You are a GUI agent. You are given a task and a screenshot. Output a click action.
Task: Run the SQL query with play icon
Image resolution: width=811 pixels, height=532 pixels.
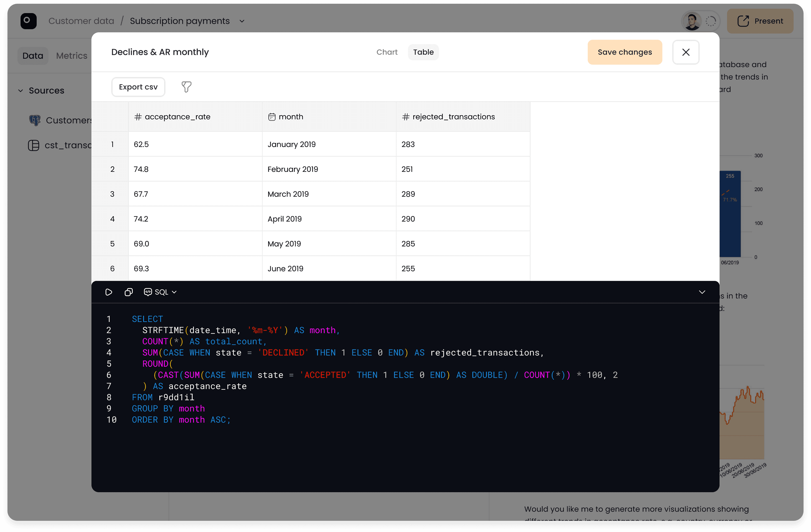(109, 292)
